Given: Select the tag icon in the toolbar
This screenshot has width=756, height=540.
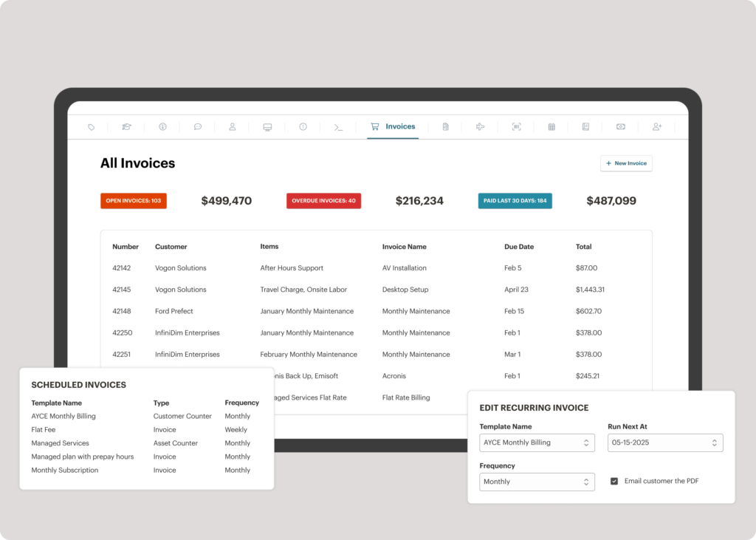Looking at the screenshot, I should 90,126.
